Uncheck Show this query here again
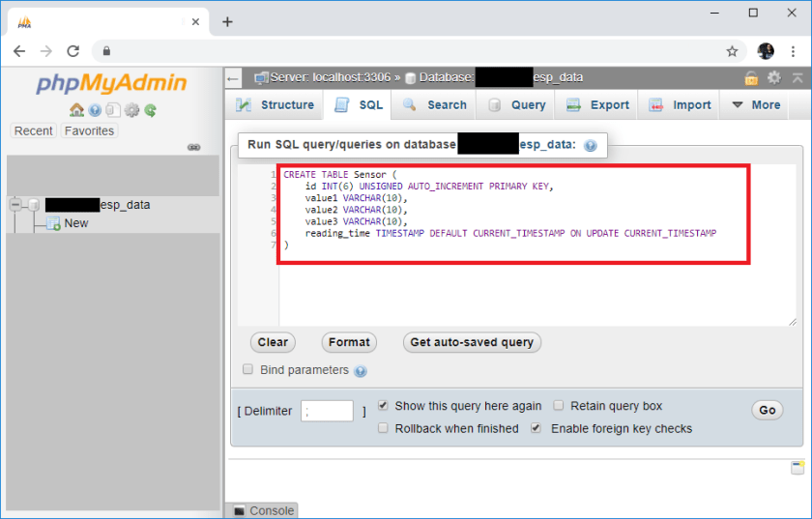 pos(384,406)
